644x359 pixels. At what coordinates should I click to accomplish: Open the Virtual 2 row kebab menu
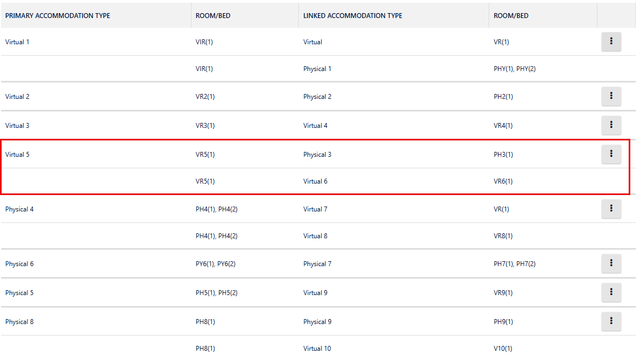pos(611,96)
